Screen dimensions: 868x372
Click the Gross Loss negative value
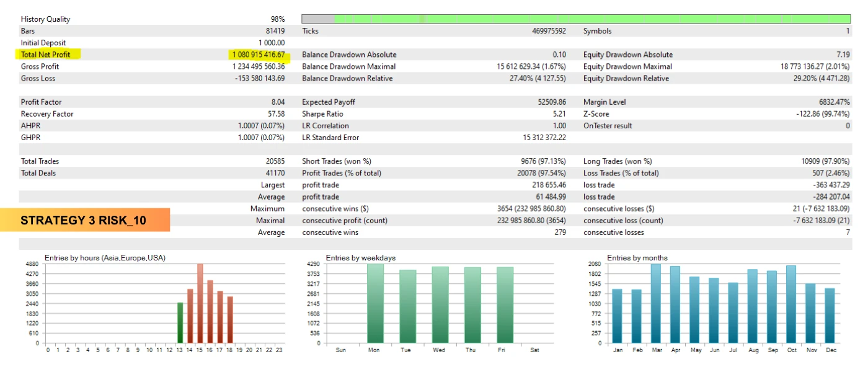(260, 79)
